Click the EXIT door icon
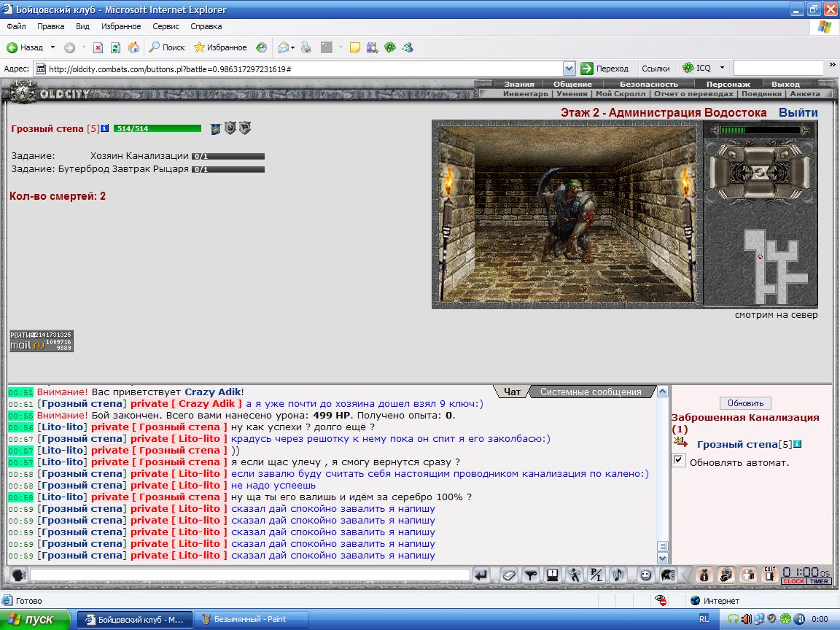This screenshot has width=840, height=630. 770,575
